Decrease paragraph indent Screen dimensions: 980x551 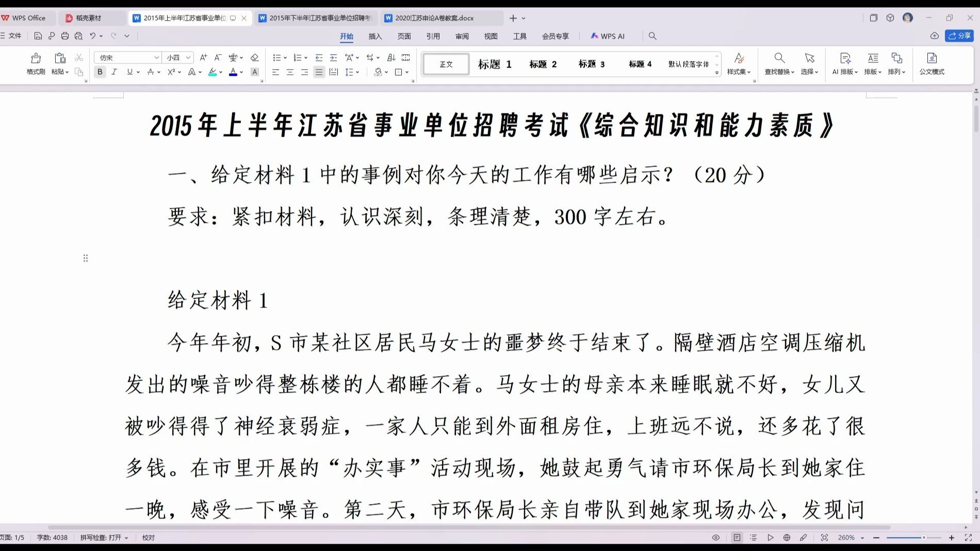click(x=319, y=57)
